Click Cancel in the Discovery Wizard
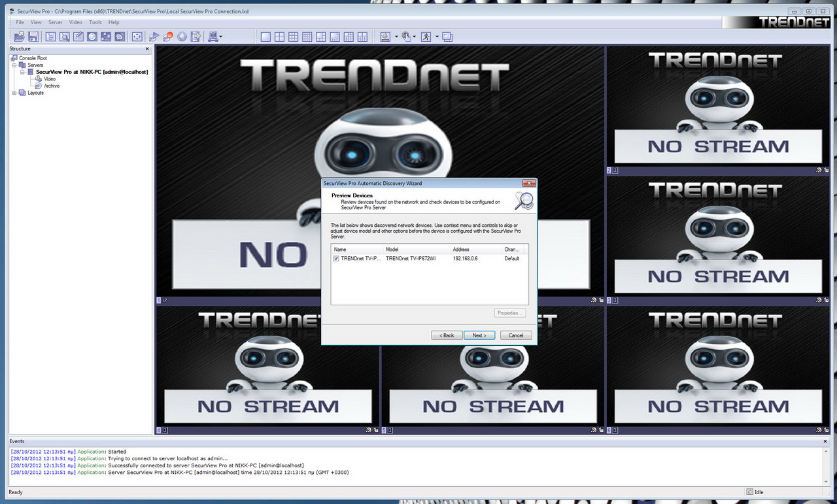Screen dimensions: 837x504 click(x=516, y=335)
